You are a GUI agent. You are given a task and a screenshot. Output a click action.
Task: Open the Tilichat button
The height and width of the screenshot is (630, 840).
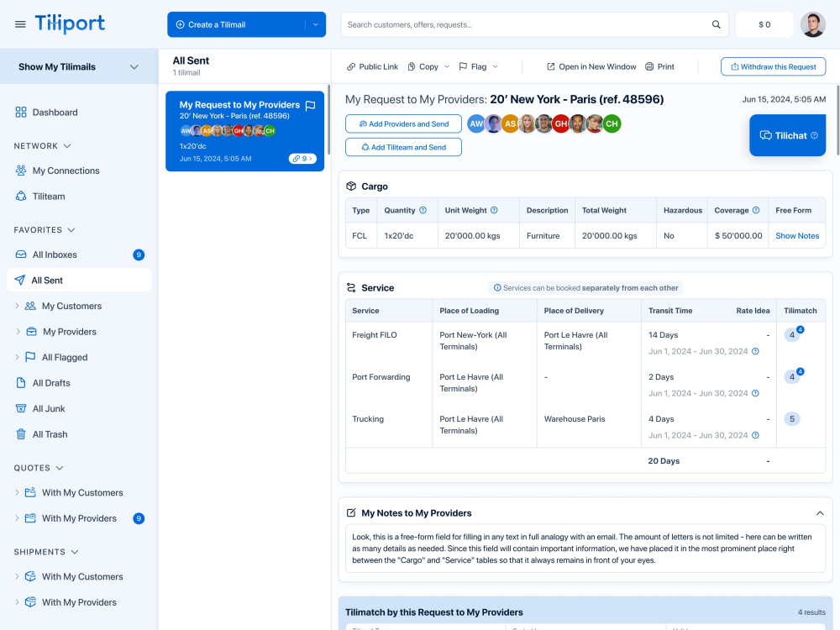[788, 135]
